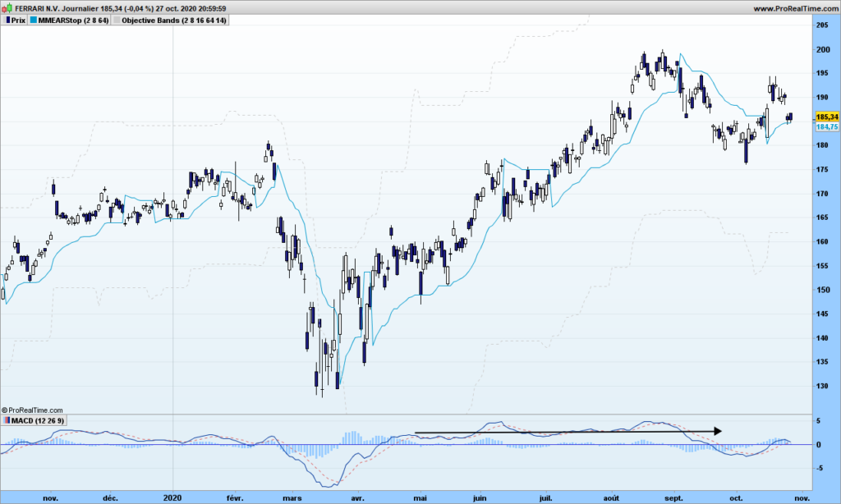Screen dimensions: 841x504
Task: Click the 195 price scale value
Action: point(821,73)
